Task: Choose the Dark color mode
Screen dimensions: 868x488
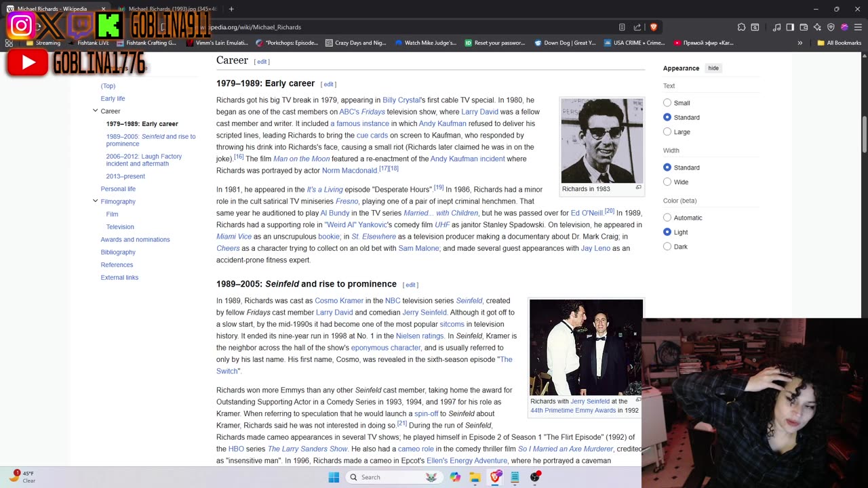Action: (x=667, y=247)
